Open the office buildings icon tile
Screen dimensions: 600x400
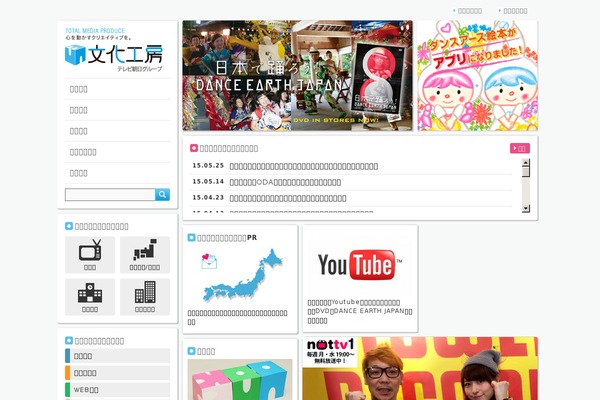pos(145,297)
